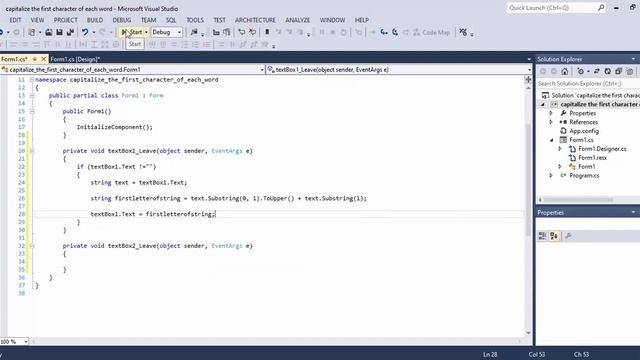Collapse the Form1.cs node
The height and width of the screenshot is (360, 640).
551,140
